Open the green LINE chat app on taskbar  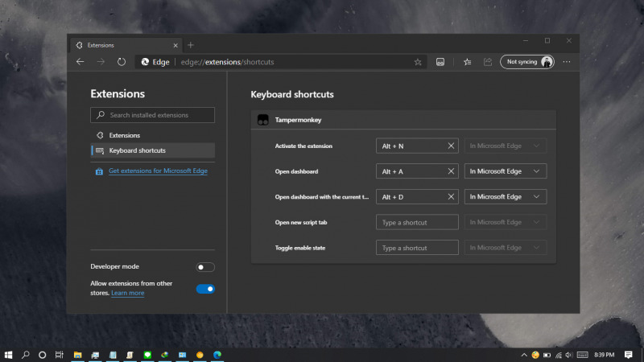pyautogui.click(x=147, y=355)
